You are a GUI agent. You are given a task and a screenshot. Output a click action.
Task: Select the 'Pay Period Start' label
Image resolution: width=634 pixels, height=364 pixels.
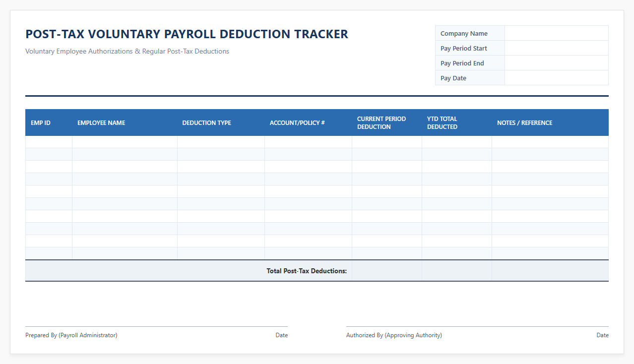pyautogui.click(x=464, y=49)
